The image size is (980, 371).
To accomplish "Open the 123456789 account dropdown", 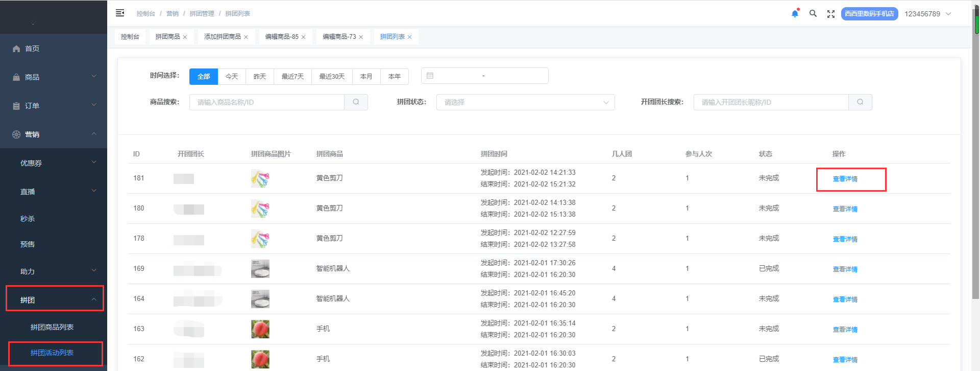I will tap(927, 14).
